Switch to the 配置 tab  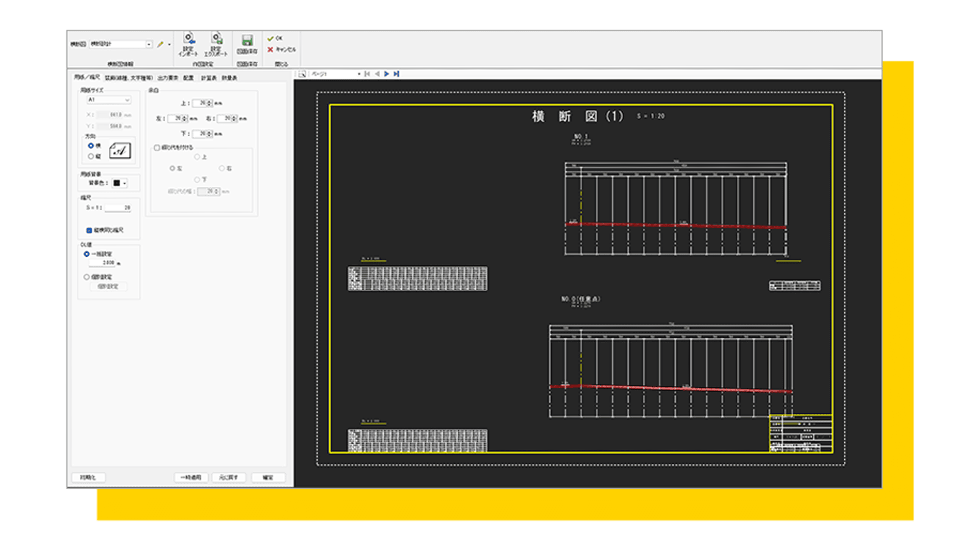click(188, 78)
